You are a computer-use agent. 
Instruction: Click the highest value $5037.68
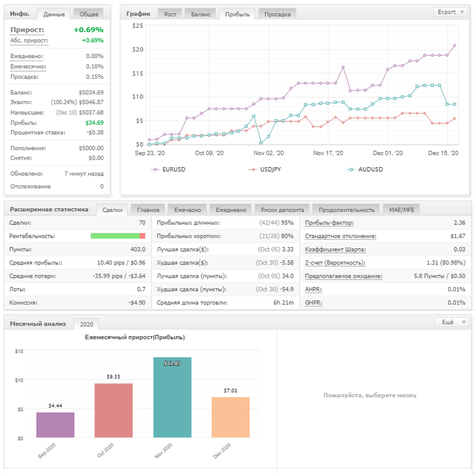[x=91, y=113]
